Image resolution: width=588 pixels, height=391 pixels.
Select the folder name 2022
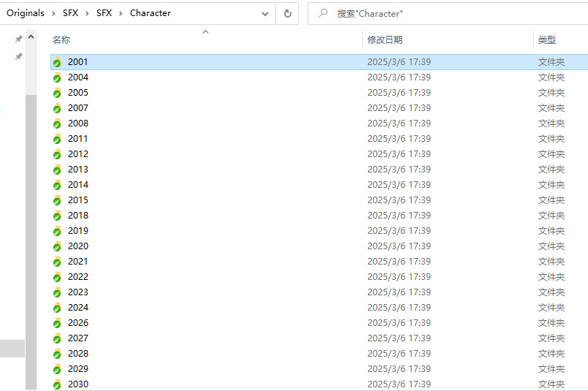point(78,277)
